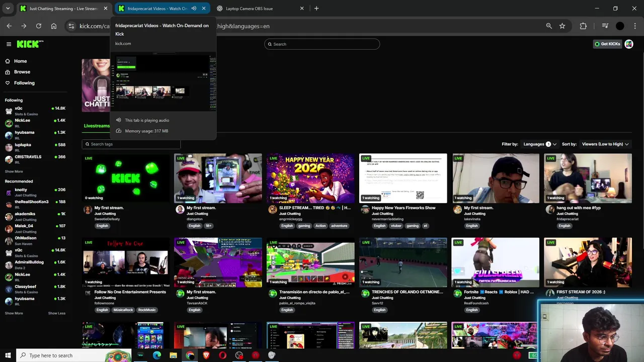
Task: Open Sort by Viewers dropdown
Action: pyautogui.click(x=605, y=144)
